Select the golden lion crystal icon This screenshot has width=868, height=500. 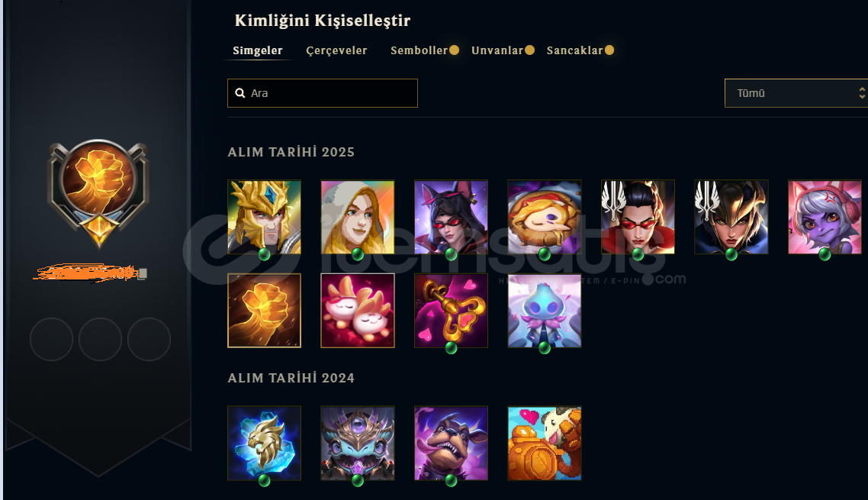tap(264, 443)
